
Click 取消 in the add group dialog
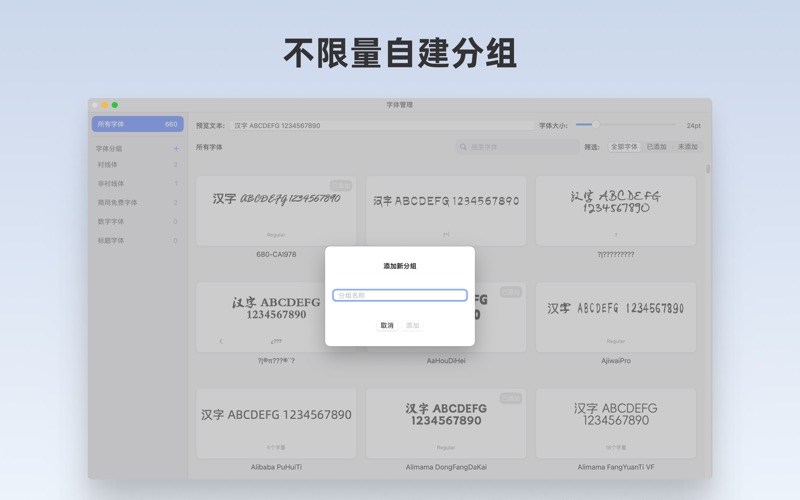pyautogui.click(x=387, y=326)
